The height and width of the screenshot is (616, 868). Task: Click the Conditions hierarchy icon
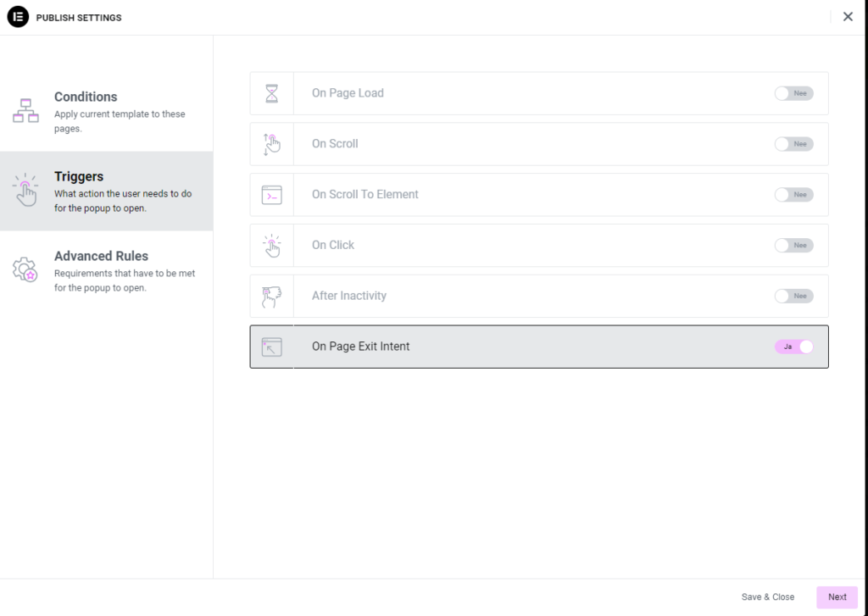point(26,111)
